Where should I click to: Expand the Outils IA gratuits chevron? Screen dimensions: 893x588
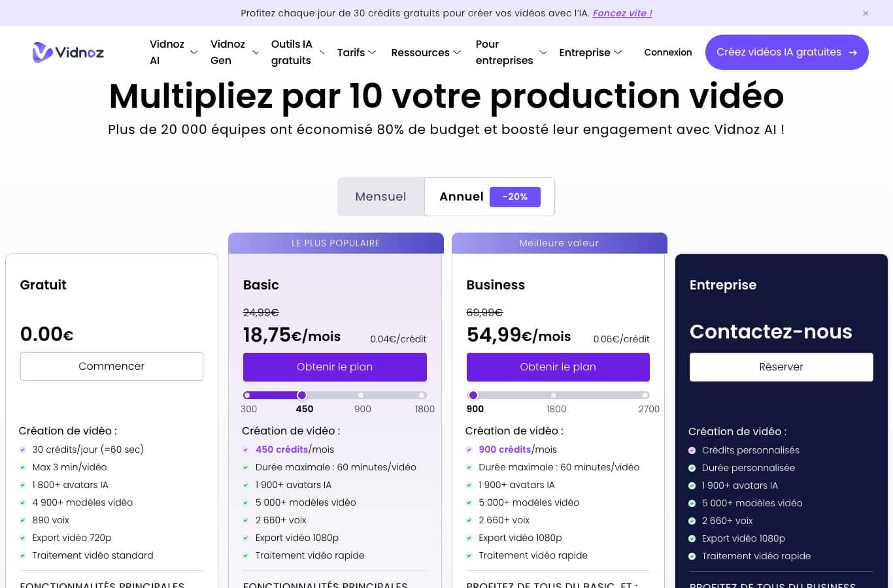[322, 52]
